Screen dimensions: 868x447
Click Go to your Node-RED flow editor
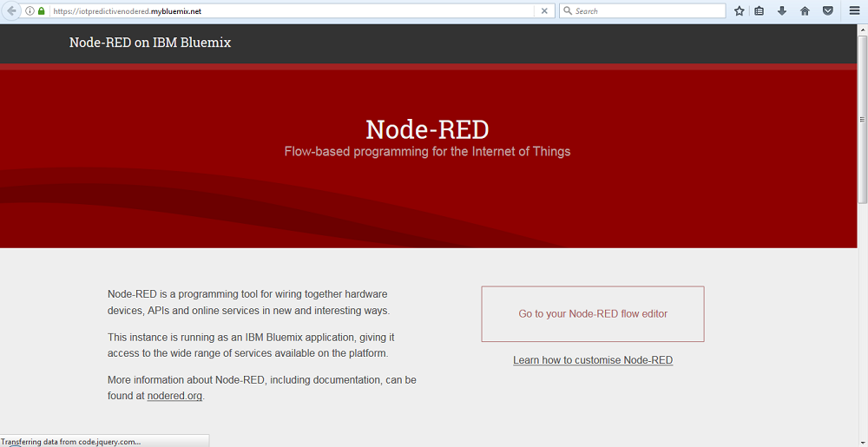pos(593,313)
